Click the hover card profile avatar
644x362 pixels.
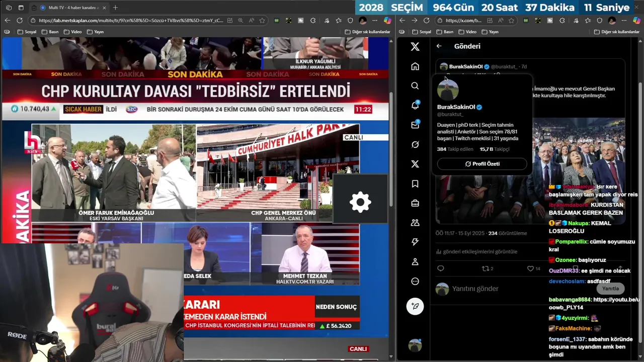click(448, 90)
